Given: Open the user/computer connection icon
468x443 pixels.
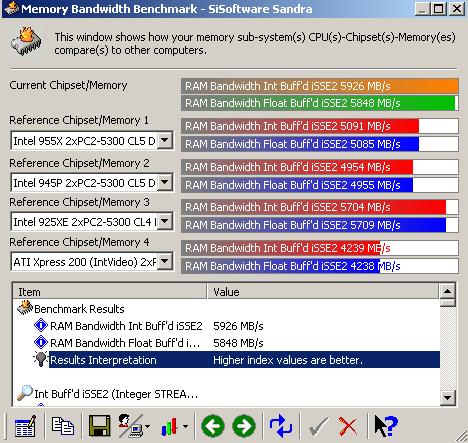Looking at the screenshot, I should pyautogui.click(x=131, y=426).
